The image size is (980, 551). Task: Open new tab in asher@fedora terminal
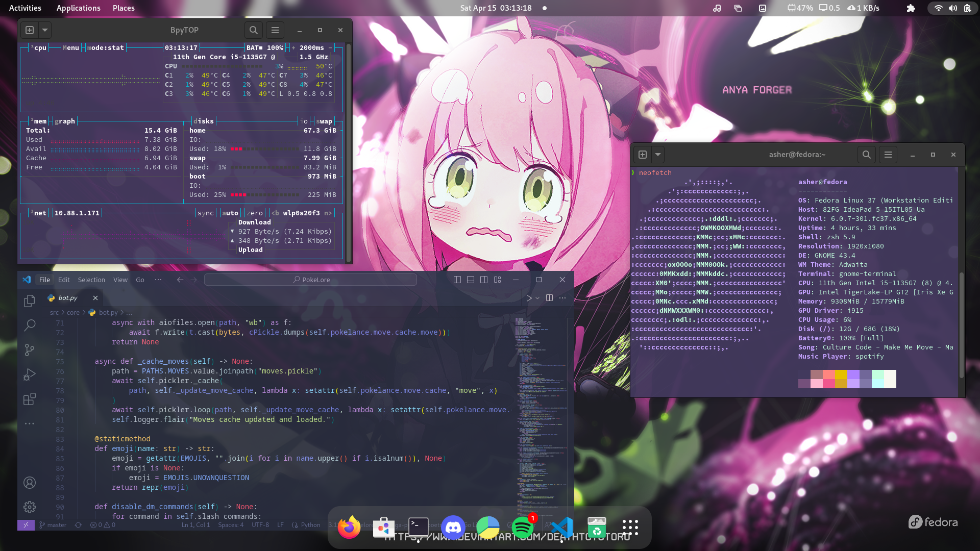(x=643, y=155)
